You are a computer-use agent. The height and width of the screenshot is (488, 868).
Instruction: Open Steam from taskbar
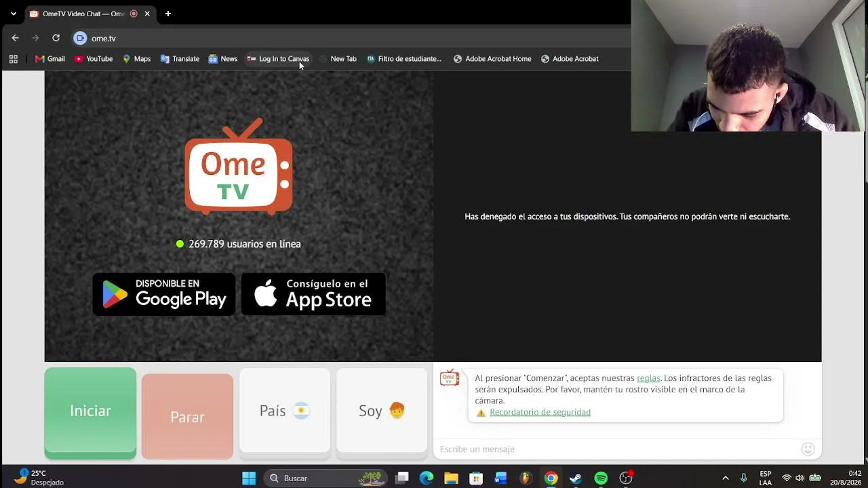tap(576, 479)
